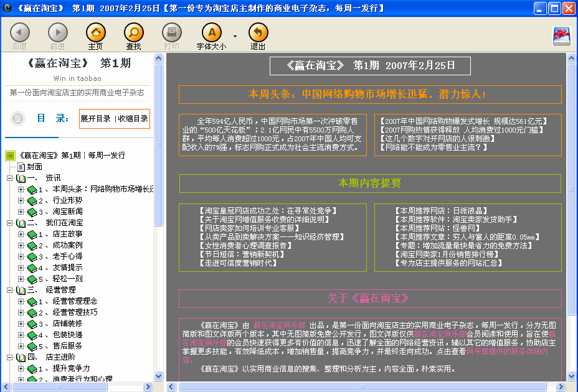Screen dimensions: 578x392
Task: Click the open book icon for 一、资讯
Action: [x=21, y=179]
